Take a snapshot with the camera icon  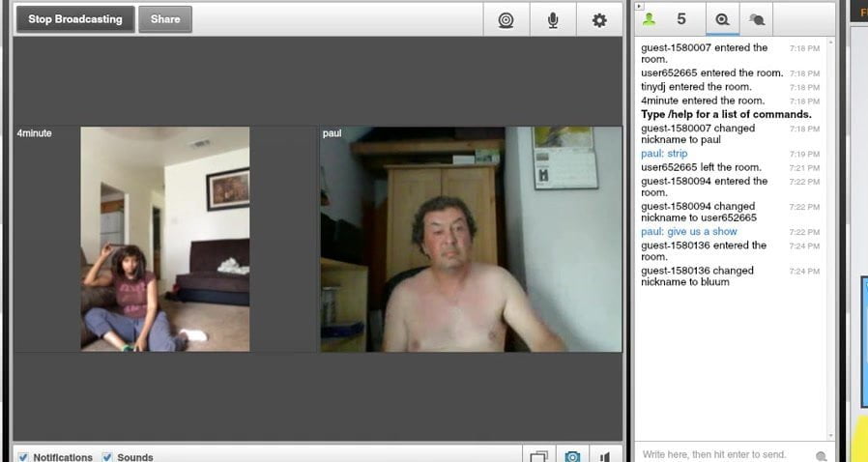[x=573, y=456]
